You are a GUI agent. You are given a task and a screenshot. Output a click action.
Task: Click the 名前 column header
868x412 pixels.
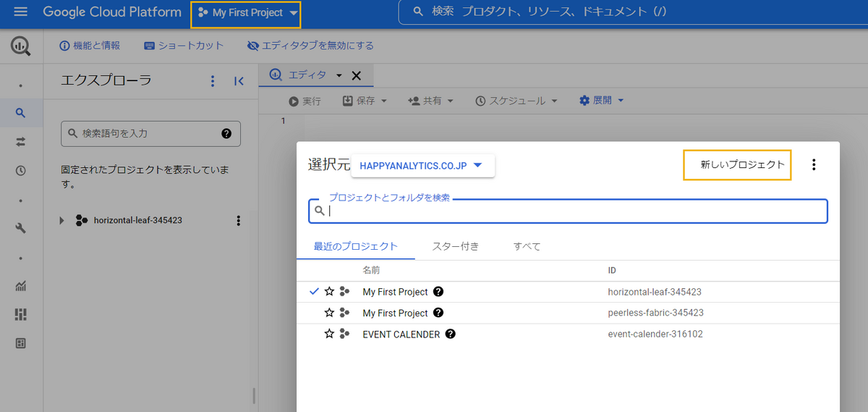tap(371, 270)
